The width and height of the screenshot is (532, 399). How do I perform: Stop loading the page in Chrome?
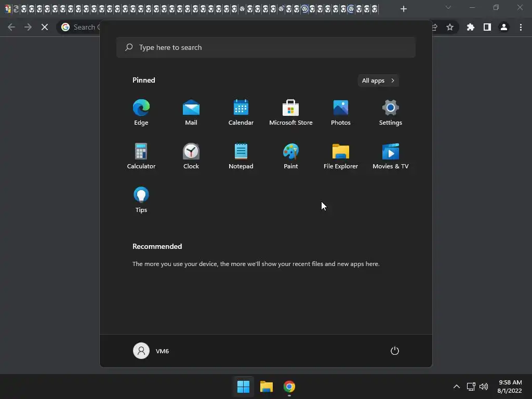(45, 27)
